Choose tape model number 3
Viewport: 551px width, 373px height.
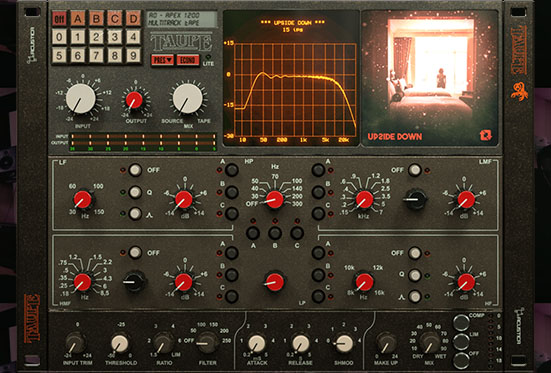pos(115,37)
